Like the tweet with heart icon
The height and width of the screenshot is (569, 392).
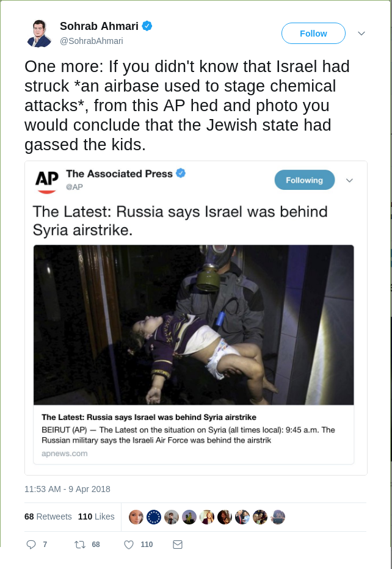pos(129,545)
